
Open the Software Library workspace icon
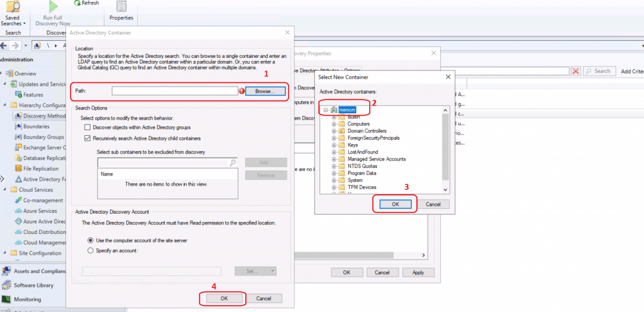click(x=6, y=285)
